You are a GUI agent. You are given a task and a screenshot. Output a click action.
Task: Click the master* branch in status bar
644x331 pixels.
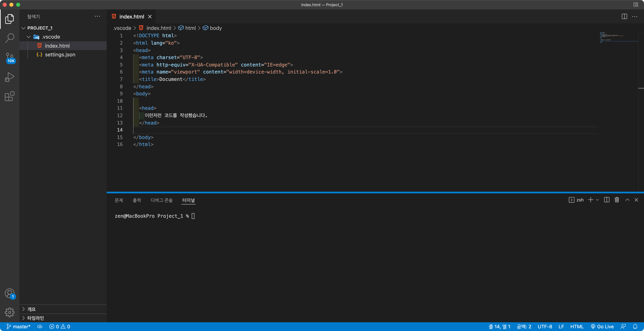[x=18, y=326]
